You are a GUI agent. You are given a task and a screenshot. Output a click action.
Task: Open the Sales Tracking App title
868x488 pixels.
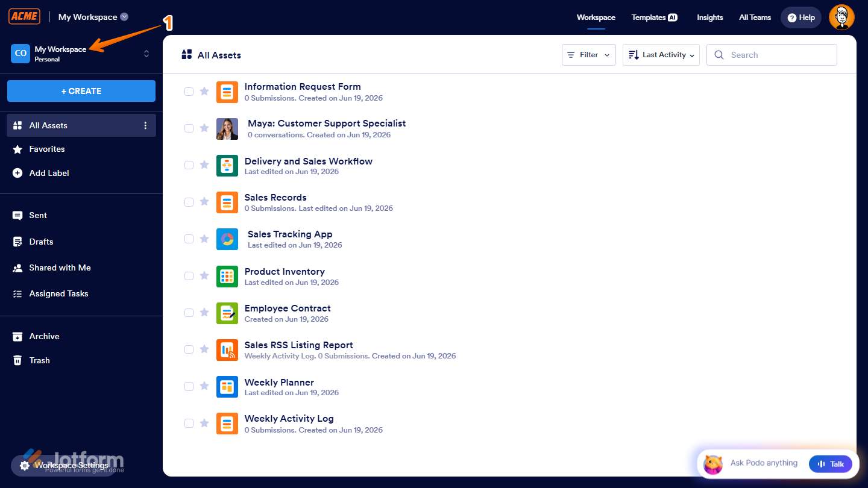tap(290, 234)
